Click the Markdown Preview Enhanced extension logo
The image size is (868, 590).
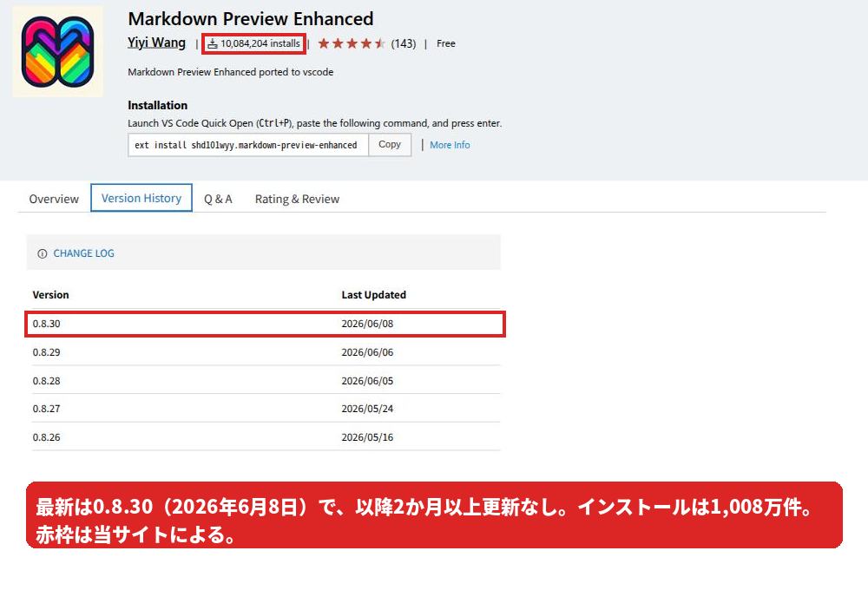[57, 51]
